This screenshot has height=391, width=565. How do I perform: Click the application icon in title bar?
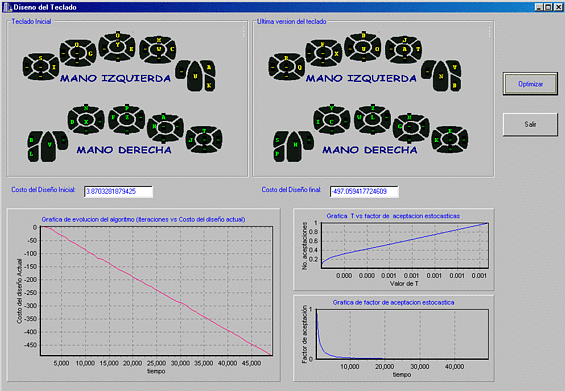[x=8, y=7]
